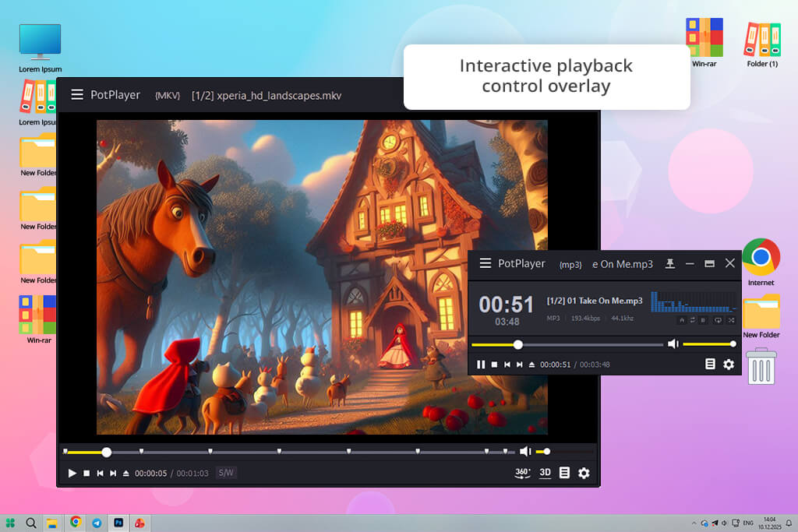Viewport: 798px width, 532px height.
Task: Click the mp3 seek bar handle
Action: (518, 345)
